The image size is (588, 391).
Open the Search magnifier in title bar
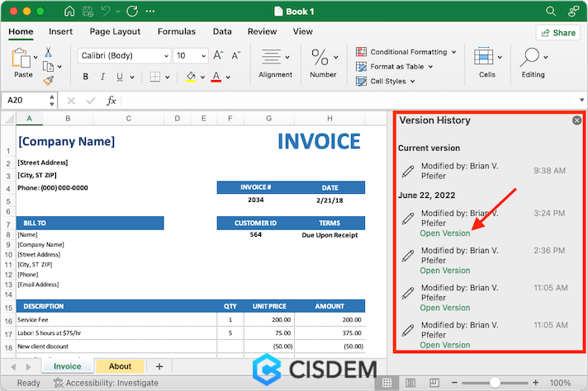pos(551,12)
